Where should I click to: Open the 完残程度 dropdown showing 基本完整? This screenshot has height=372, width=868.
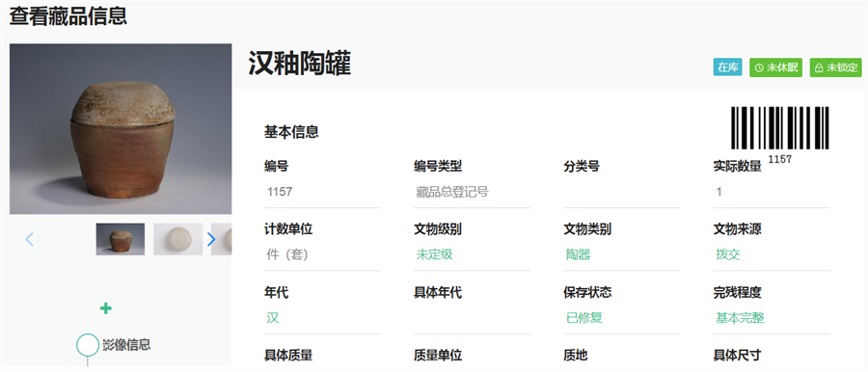point(772,318)
